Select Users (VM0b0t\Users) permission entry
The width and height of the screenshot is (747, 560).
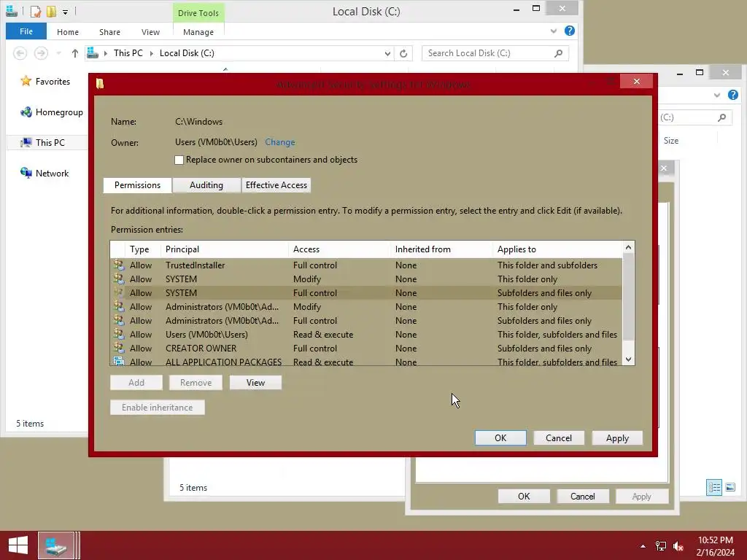366,334
